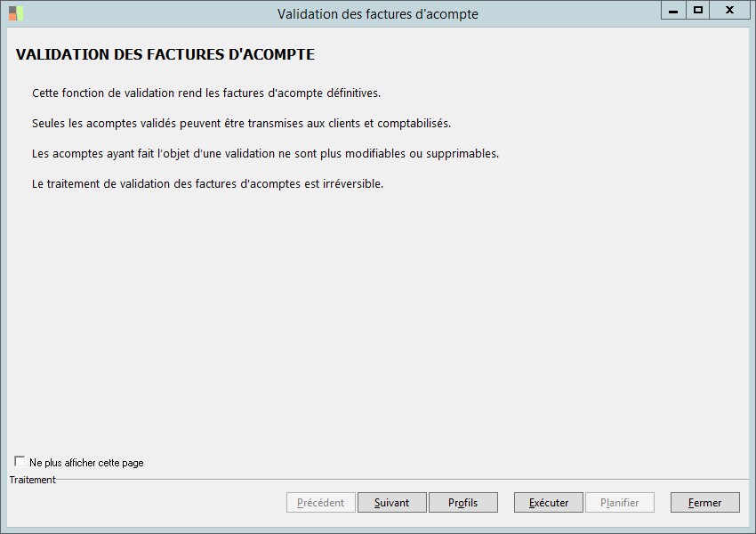Click the line about acomptes no longer modifiable
Screen dimensions: 756x534
[265, 154]
